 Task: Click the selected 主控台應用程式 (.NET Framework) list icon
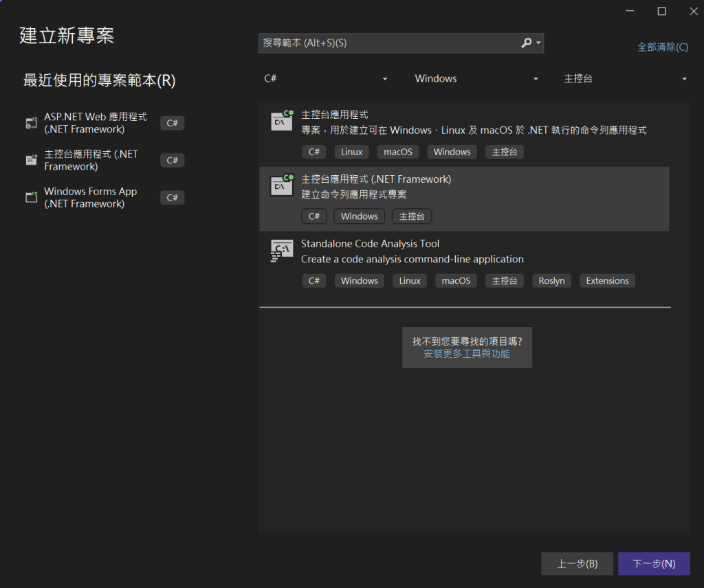(x=282, y=185)
